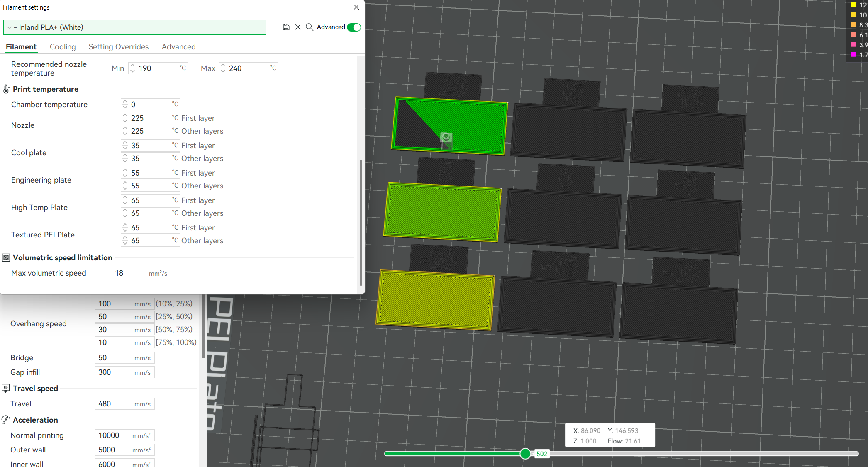Switch to the Cooling tab
This screenshot has height=467, width=868.
tap(63, 47)
